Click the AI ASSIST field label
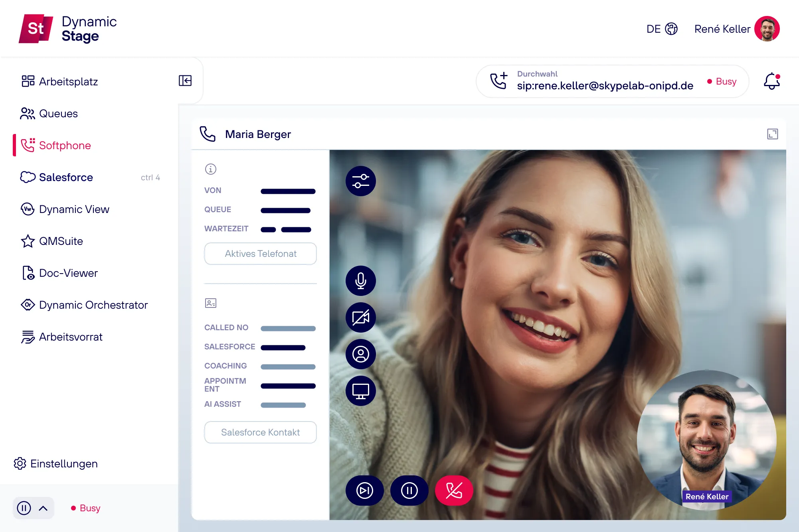The width and height of the screenshot is (799, 532). tap(223, 404)
